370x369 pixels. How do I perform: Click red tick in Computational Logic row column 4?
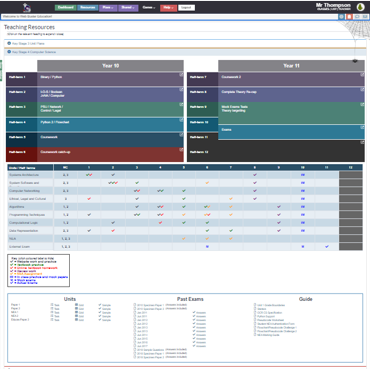[x=160, y=223]
